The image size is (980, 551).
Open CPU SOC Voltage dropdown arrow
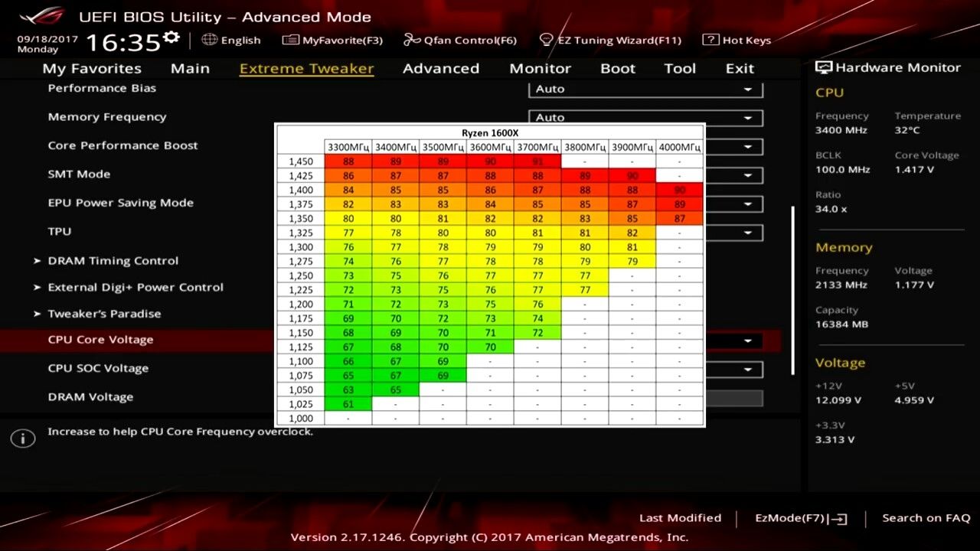click(x=748, y=370)
